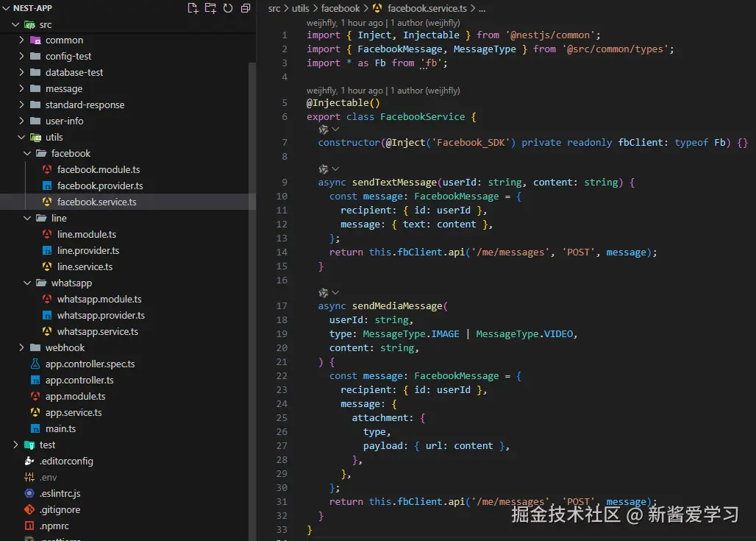
Task: Expand the webhook folder
Action: pyautogui.click(x=21, y=347)
